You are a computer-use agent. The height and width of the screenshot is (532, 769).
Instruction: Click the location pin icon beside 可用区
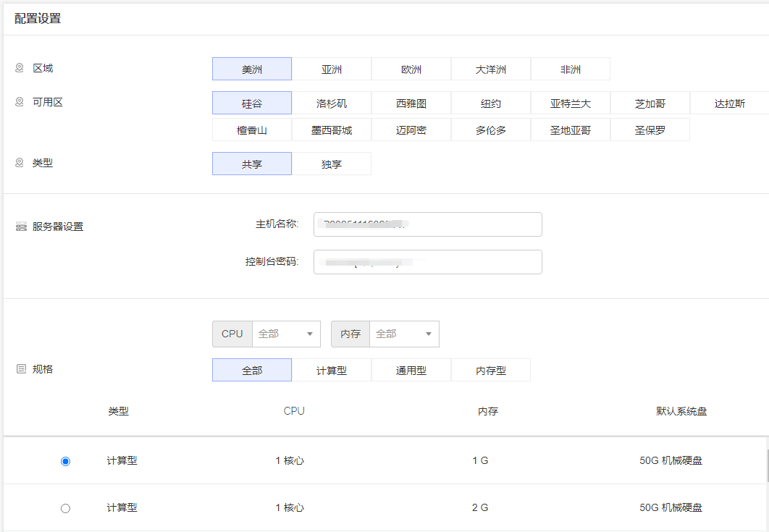[20, 102]
